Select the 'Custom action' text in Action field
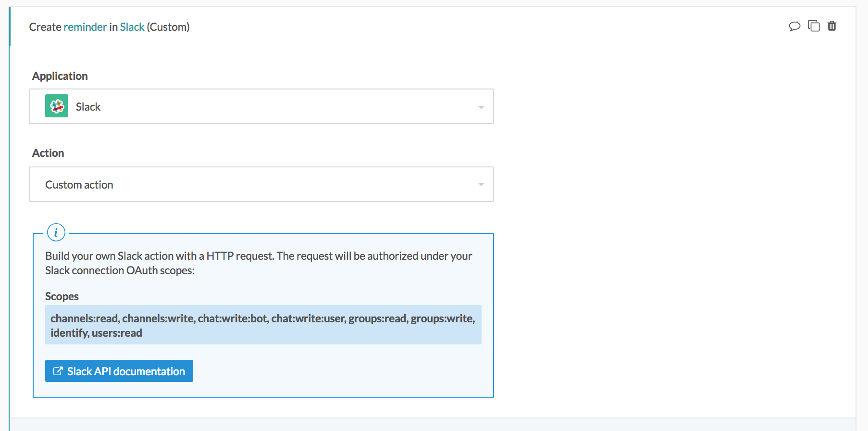Viewport: 868px width, 431px height. [79, 185]
